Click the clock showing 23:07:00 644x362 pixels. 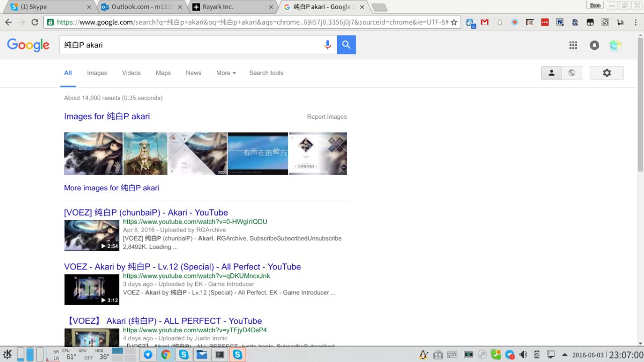point(625,354)
